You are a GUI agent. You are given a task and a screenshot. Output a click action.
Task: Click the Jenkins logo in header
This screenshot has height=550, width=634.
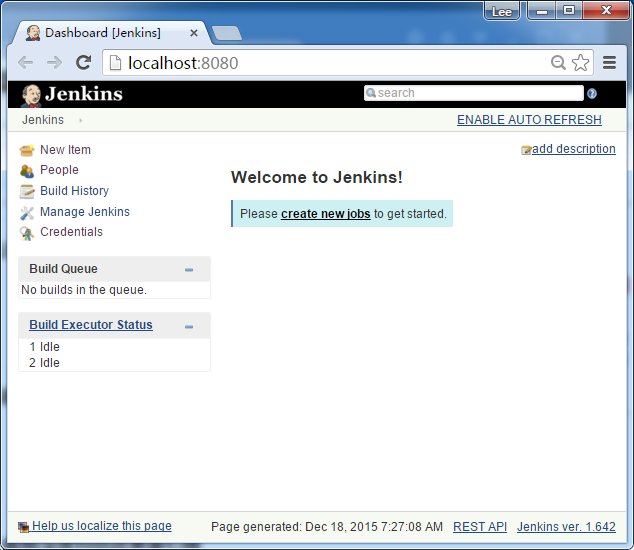pos(72,95)
